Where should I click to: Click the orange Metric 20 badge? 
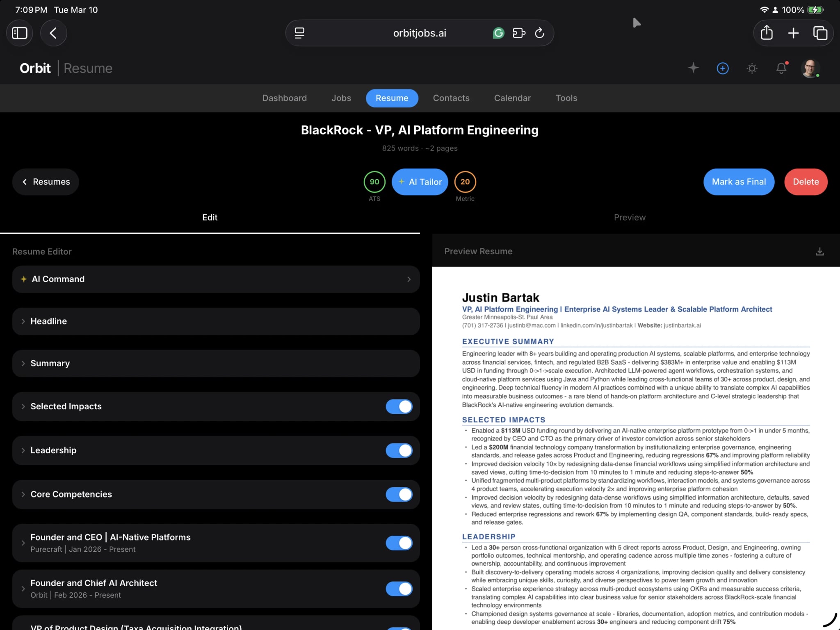point(465,182)
